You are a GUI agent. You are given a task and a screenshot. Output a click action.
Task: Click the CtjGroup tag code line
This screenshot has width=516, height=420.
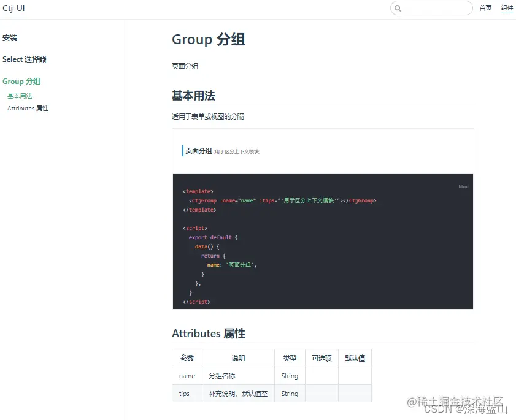click(x=283, y=200)
